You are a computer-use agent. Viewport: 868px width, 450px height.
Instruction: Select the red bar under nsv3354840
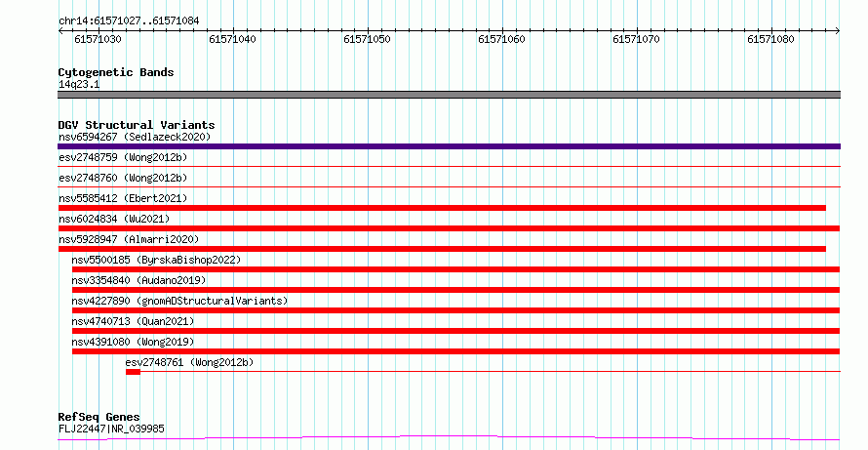click(x=455, y=290)
